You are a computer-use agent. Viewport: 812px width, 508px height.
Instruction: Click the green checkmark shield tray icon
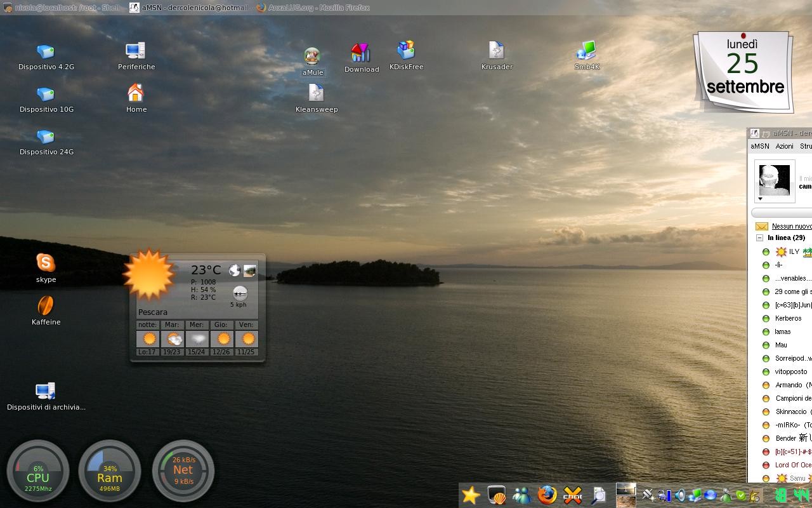[740, 495]
